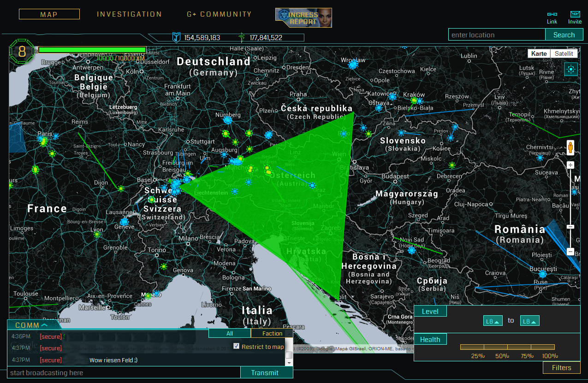Click the Health range slider bar
588x383 pixels.
coord(507,347)
